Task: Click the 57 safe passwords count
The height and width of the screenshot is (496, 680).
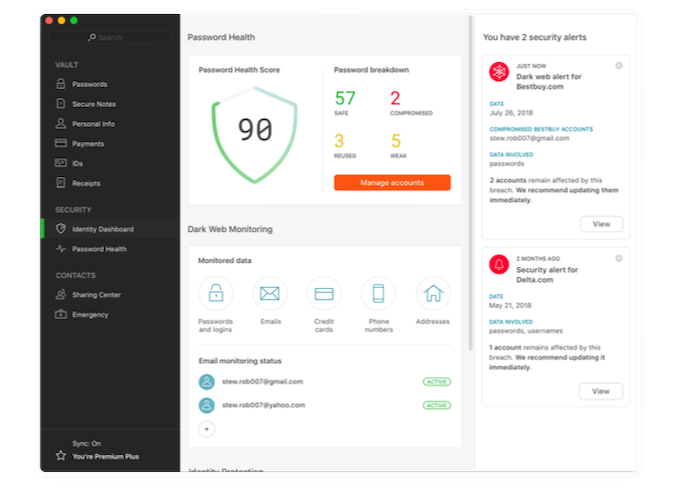Action: pyautogui.click(x=345, y=98)
